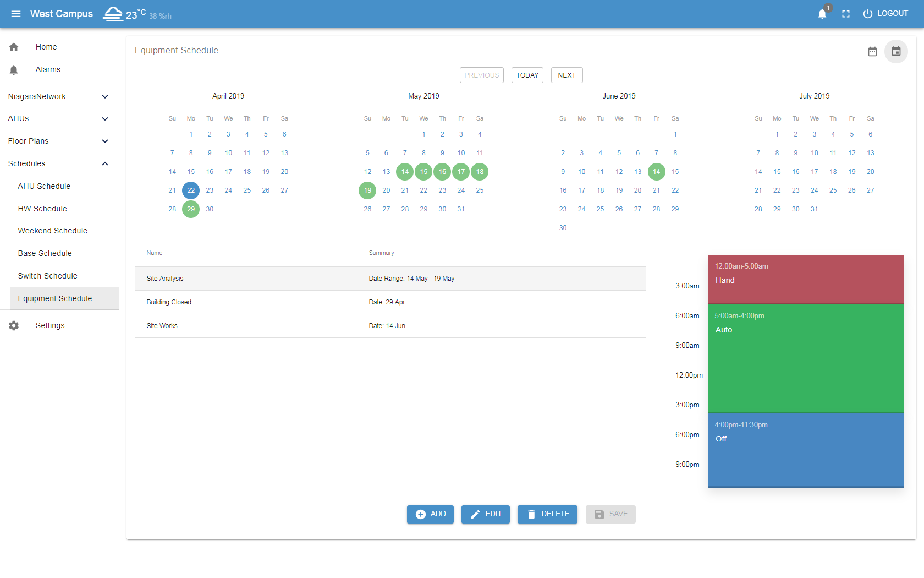Go to Home page
The width and height of the screenshot is (924, 578).
pos(46,47)
